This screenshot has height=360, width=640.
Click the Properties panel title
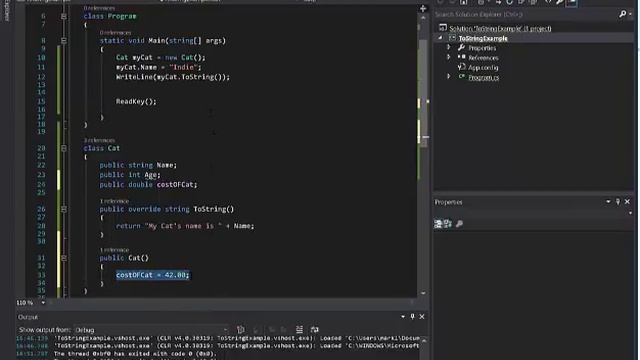448,202
